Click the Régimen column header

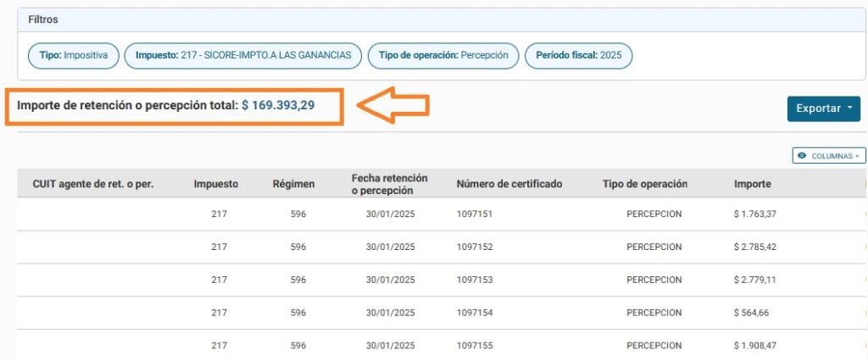(x=293, y=184)
